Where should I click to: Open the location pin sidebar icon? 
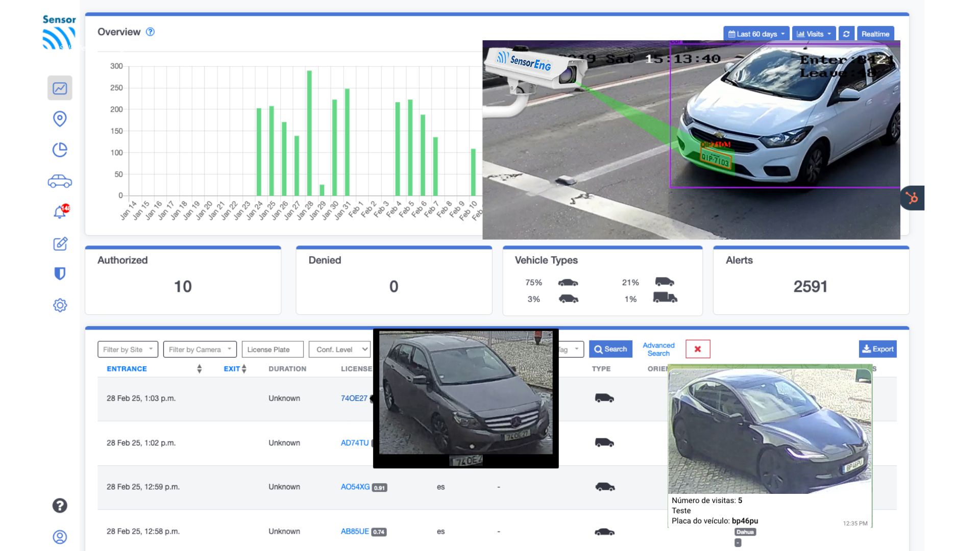[x=60, y=119]
